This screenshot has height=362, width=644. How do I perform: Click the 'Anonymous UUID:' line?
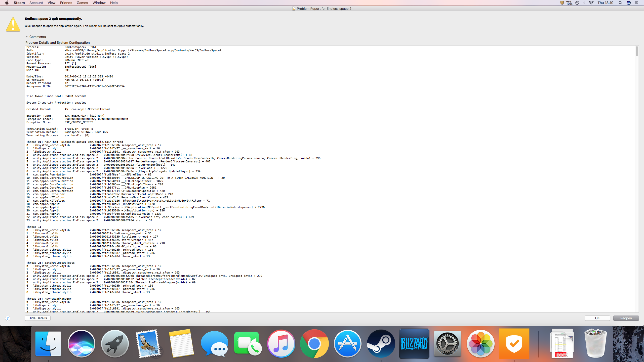click(75, 86)
